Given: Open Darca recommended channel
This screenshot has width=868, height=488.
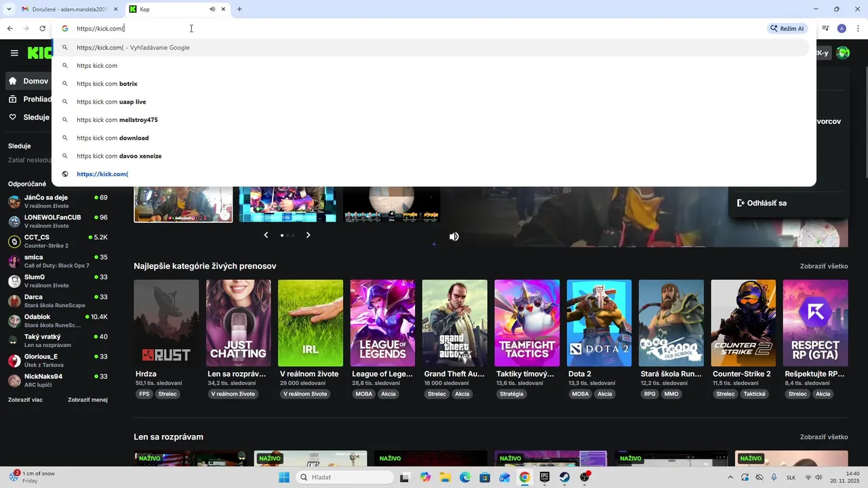Looking at the screenshot, I should tap(58, 300).
